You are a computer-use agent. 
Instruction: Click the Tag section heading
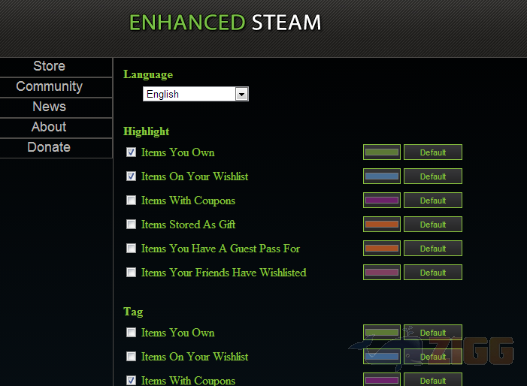point(133,312)
